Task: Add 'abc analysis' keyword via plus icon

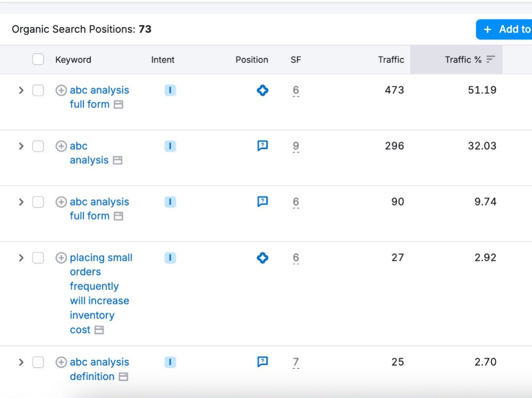Action: click(61, 146)
